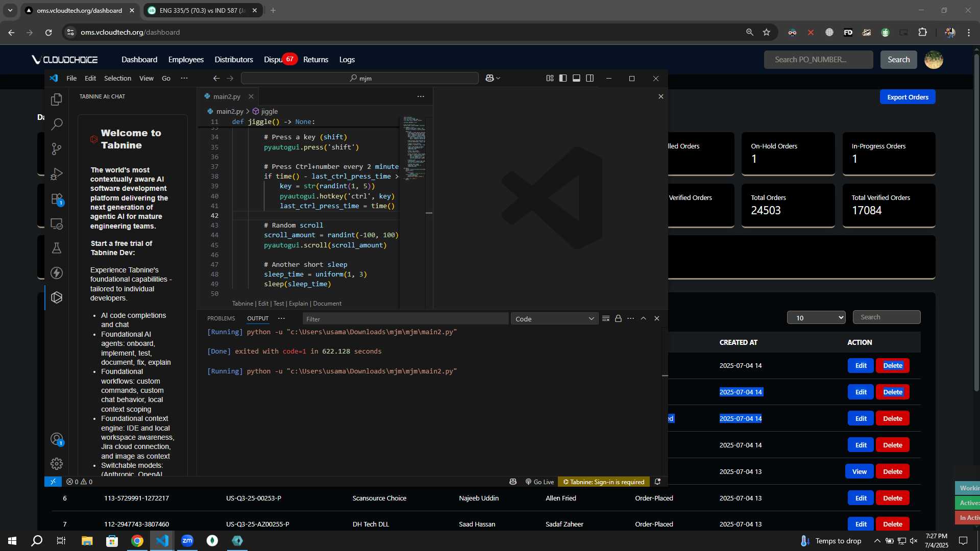Open the CloudChoice user avatar menu

[934, 60]
